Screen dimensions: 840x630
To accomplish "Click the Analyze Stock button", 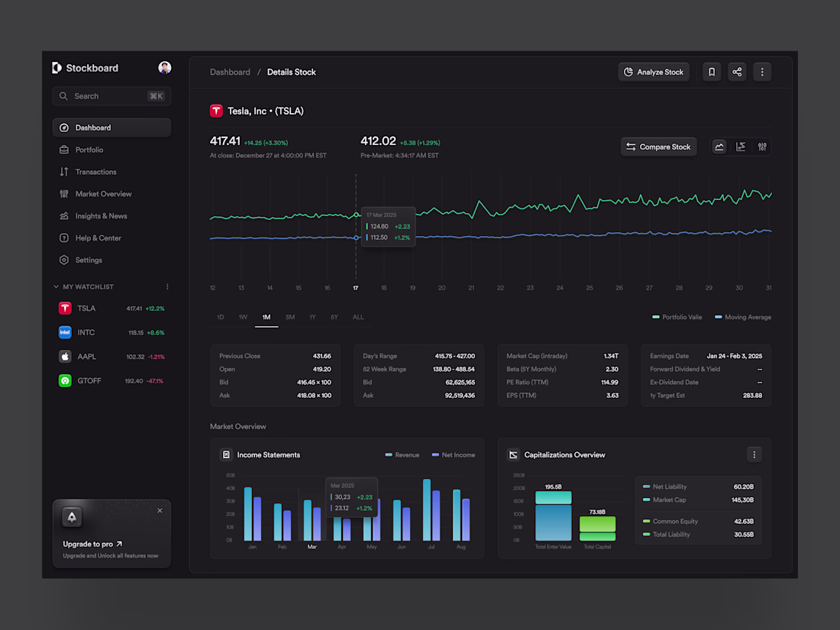I will (654, 72).
